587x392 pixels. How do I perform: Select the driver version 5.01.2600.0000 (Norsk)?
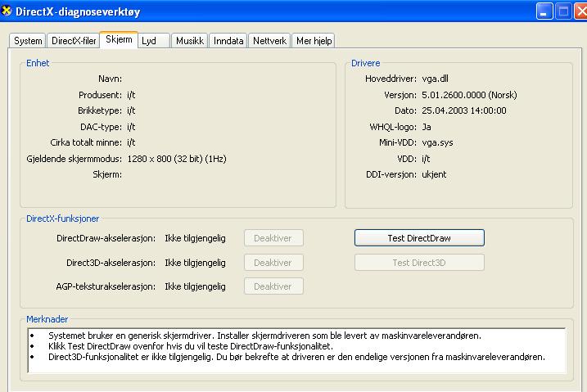[x=469, y=95]
